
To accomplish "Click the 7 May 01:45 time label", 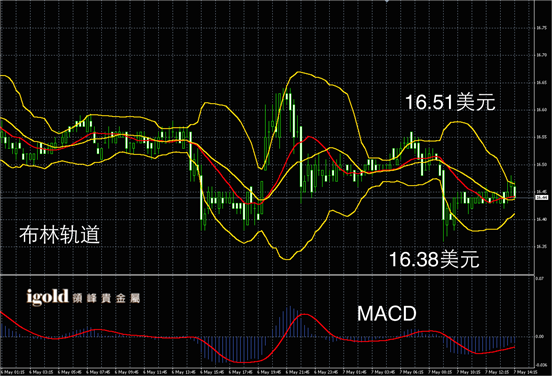I will [x=355, y=372].
